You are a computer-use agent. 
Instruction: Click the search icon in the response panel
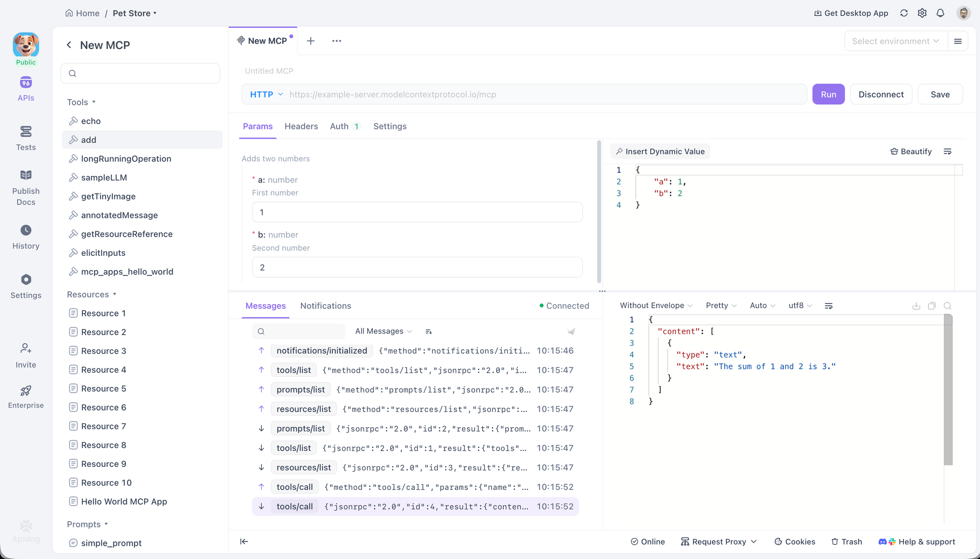coord(947,305)
